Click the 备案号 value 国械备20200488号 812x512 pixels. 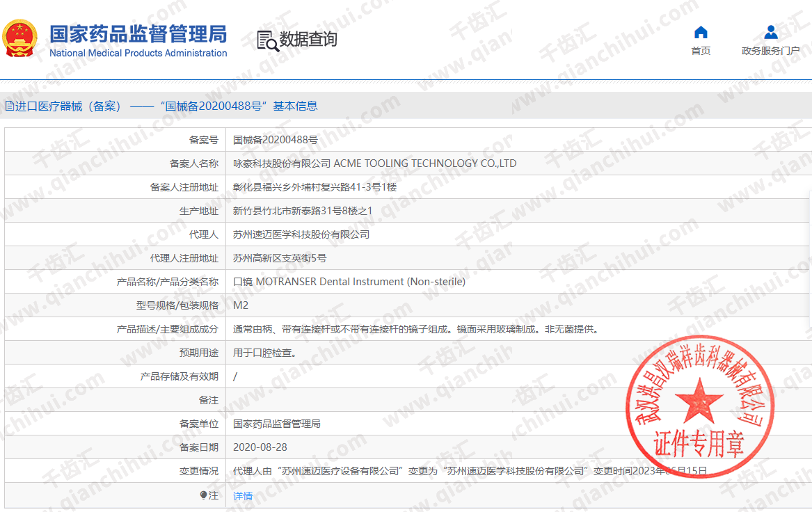tap(276, 140)
